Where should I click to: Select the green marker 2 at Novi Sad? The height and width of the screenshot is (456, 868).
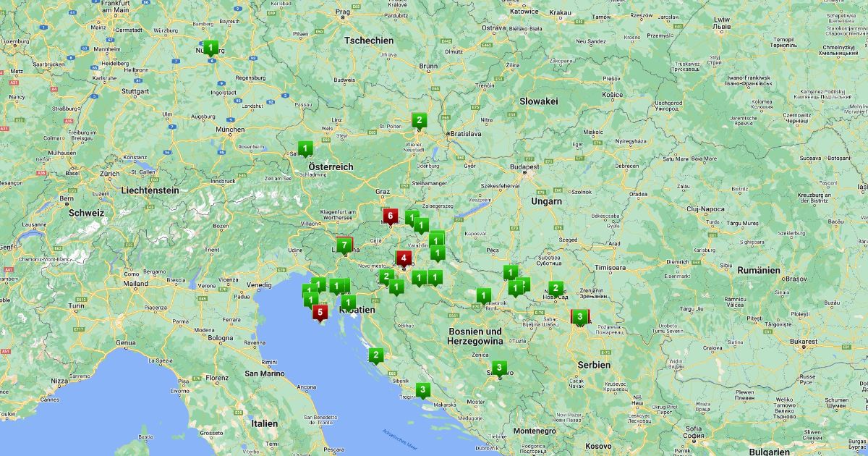click(556, 287)
